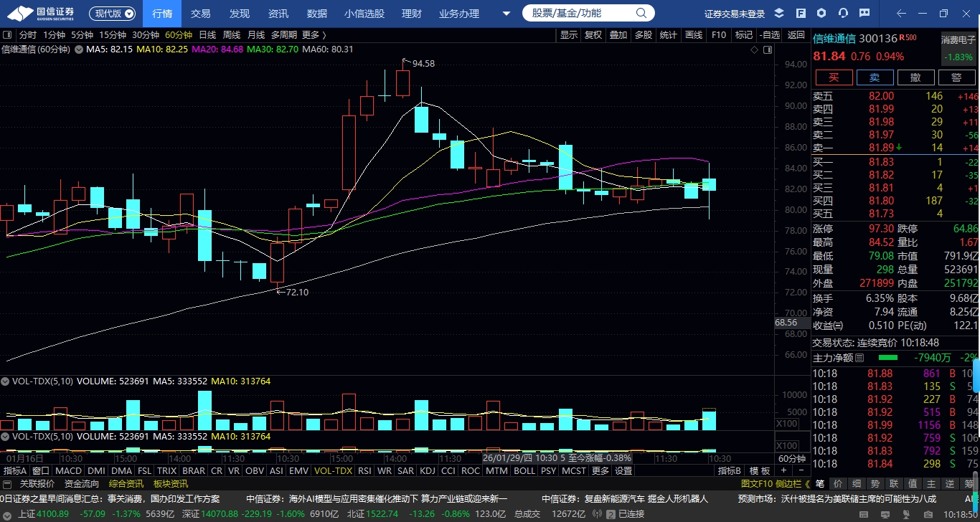The width and height of the screenshot is (980, 522).
Task: Open the 资讯 main tab
Action: tap(278, 14)
